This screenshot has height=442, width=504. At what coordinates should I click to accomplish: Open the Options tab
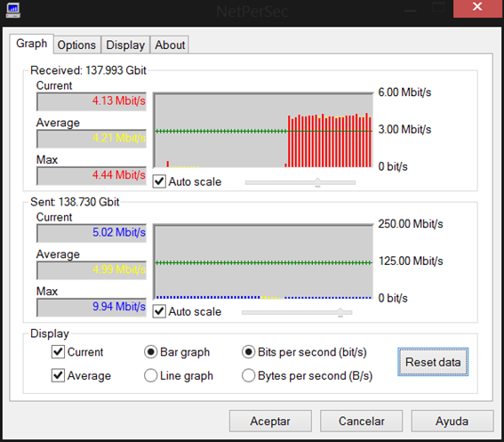click(76, 45)
